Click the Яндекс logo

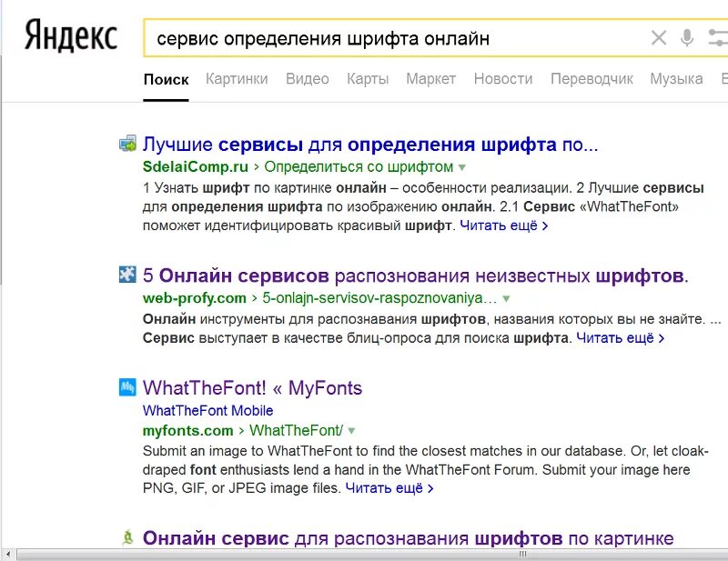coord(71,36)
